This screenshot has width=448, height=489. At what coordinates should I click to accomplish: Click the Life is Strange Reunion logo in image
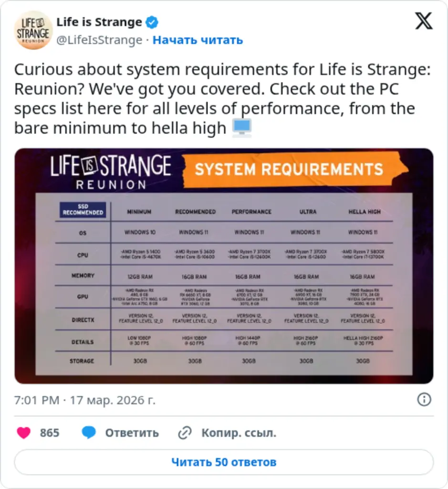coord(111,172)
